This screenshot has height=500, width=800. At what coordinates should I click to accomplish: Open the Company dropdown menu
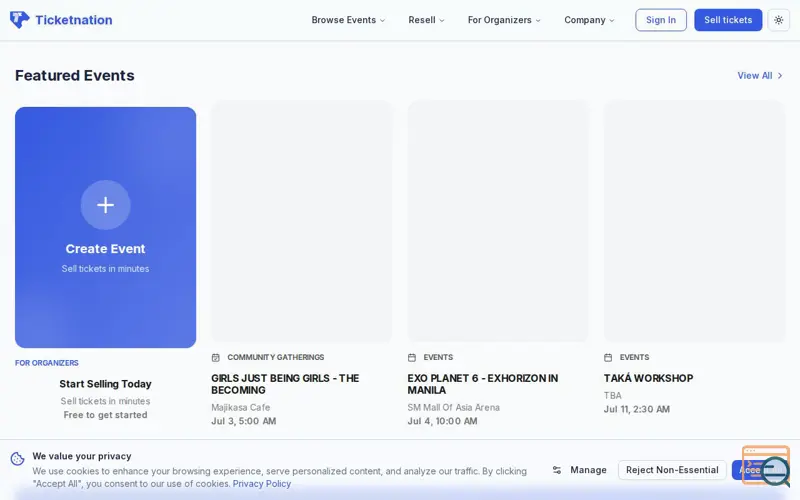589,20
